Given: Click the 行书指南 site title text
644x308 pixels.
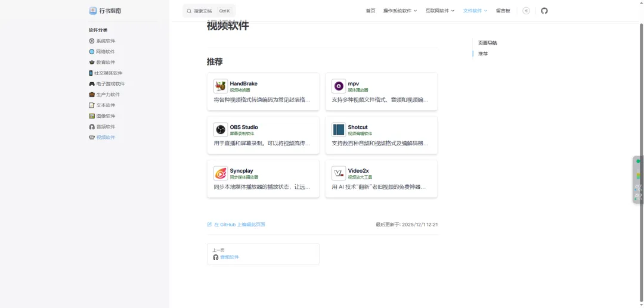Looking at the screenshot, I should (x=110, y=11).
